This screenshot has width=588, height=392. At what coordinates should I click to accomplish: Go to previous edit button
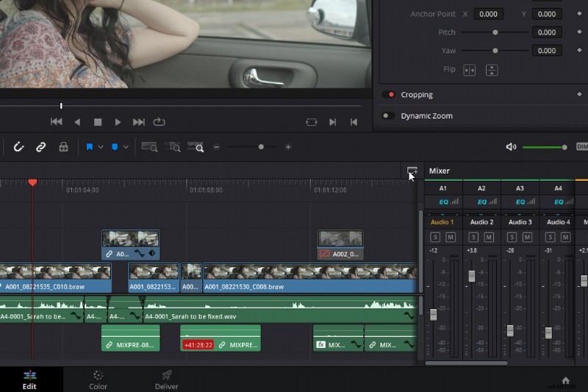(x=354, y=122)
